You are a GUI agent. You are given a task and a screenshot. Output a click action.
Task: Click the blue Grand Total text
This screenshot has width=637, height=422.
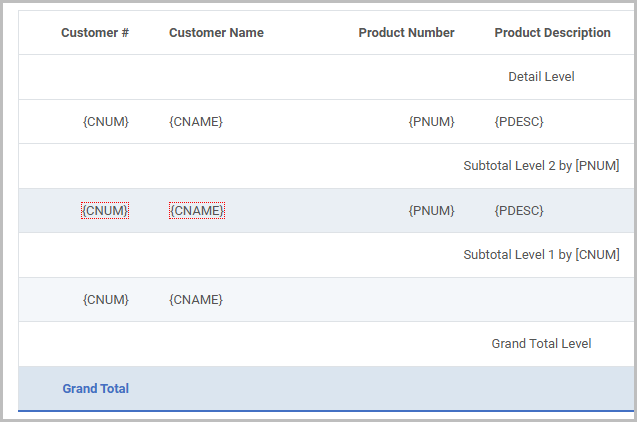[95, 389]
